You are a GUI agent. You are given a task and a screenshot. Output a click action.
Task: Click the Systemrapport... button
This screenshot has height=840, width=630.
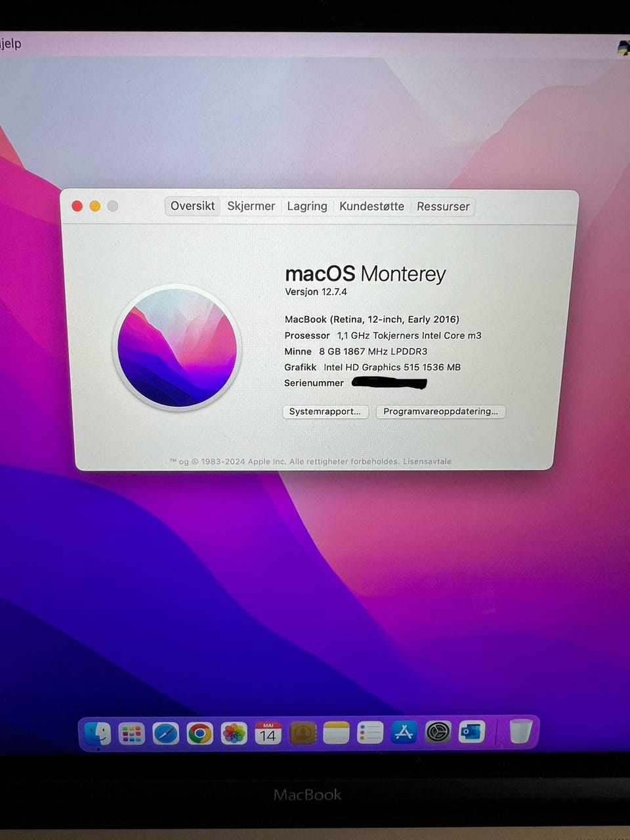pyautogui.click(x=325, y=411)
